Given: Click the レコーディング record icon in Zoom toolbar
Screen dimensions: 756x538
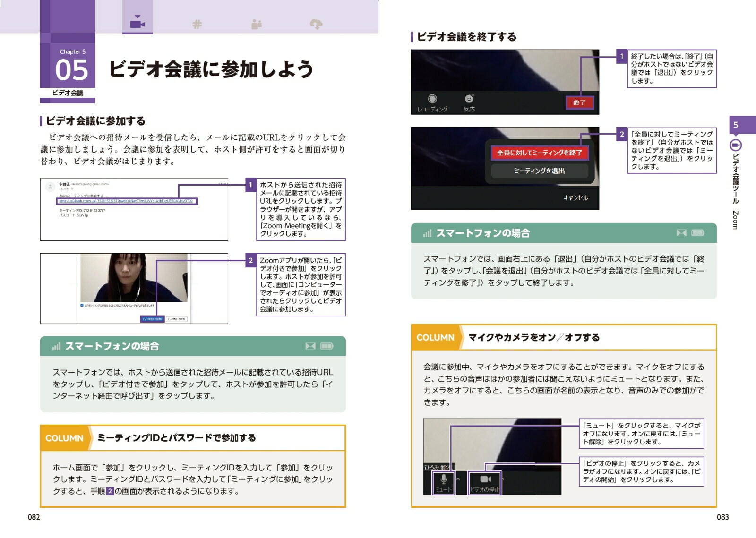Looking at the screenshot, I should pos(432,99).
